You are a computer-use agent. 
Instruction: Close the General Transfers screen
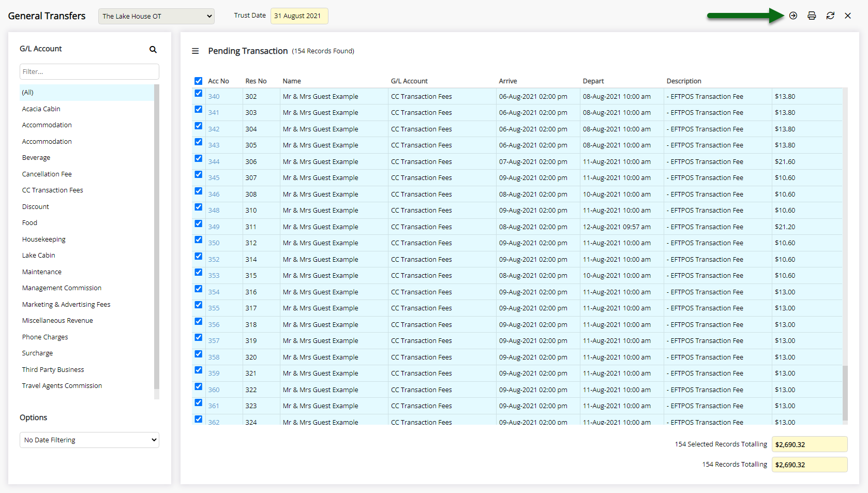(848, 16)
